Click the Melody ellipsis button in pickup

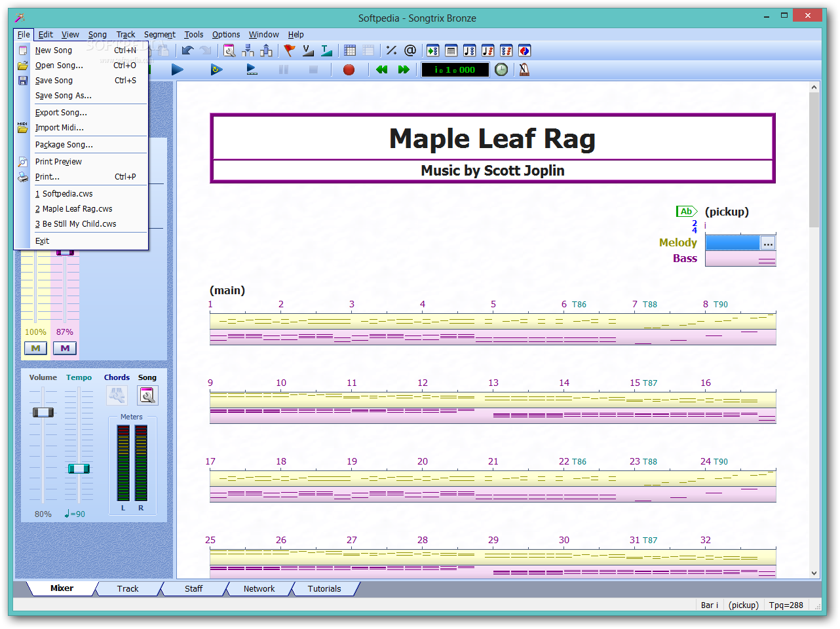768,243
